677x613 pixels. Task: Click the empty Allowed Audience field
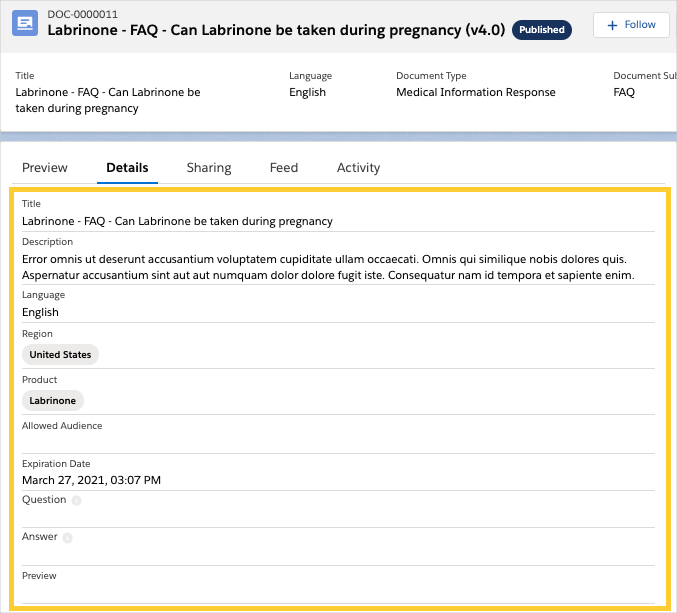(x=338, y=442)
